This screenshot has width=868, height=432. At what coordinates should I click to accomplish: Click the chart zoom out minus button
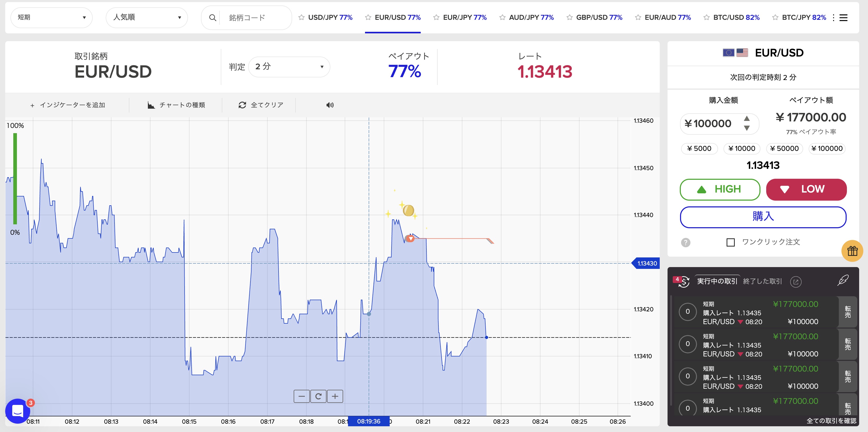(x=301, y=396)
